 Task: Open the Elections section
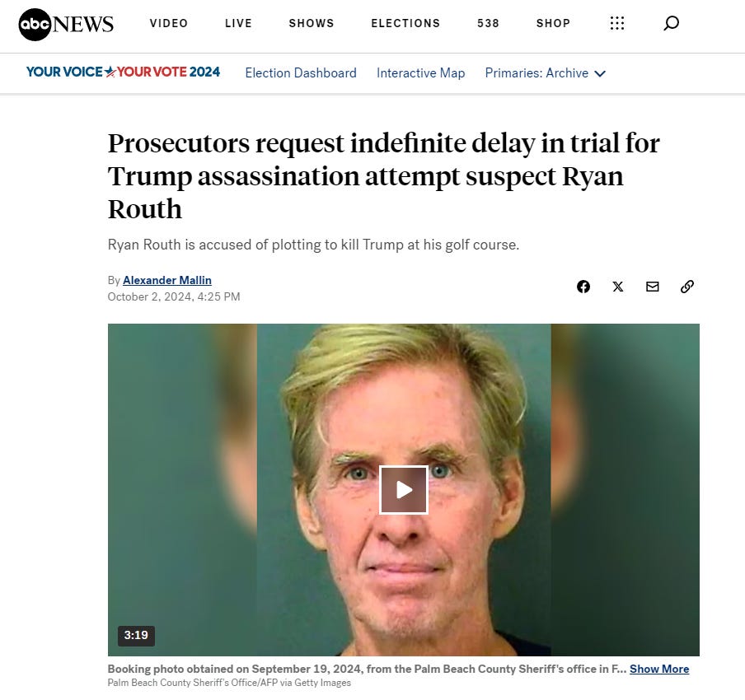[x=405, y=23]
